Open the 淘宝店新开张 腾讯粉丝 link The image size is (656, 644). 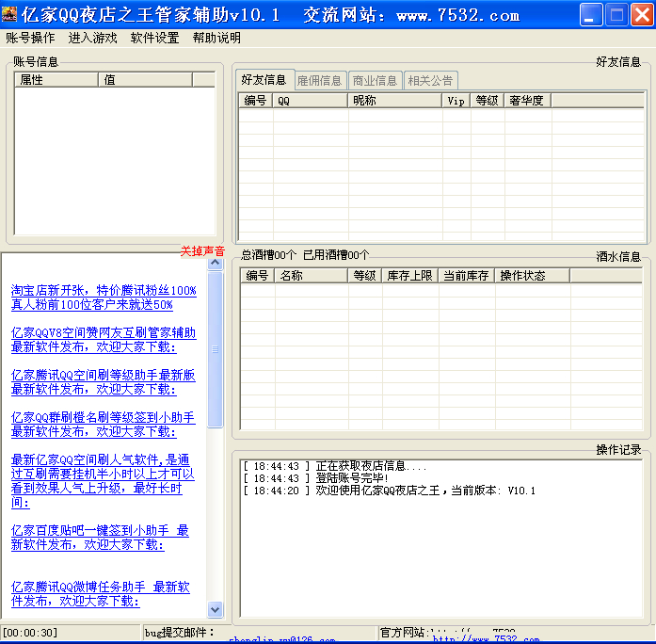104,298
